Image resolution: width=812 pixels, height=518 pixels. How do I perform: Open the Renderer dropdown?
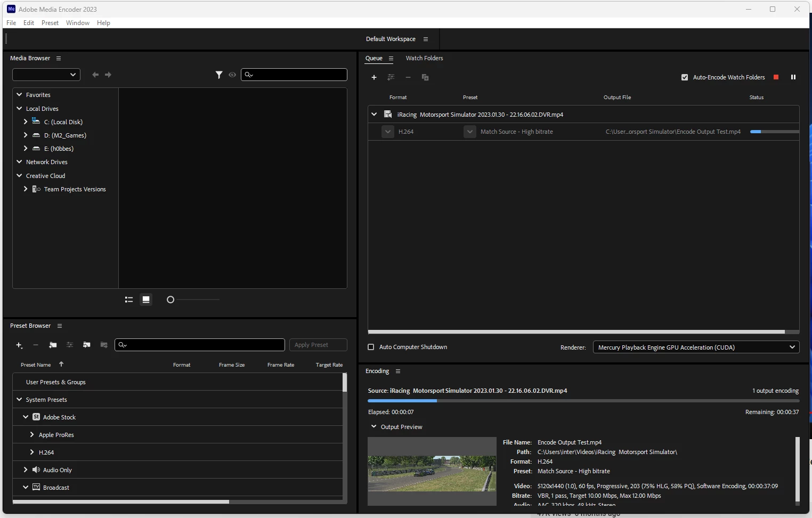696,347
